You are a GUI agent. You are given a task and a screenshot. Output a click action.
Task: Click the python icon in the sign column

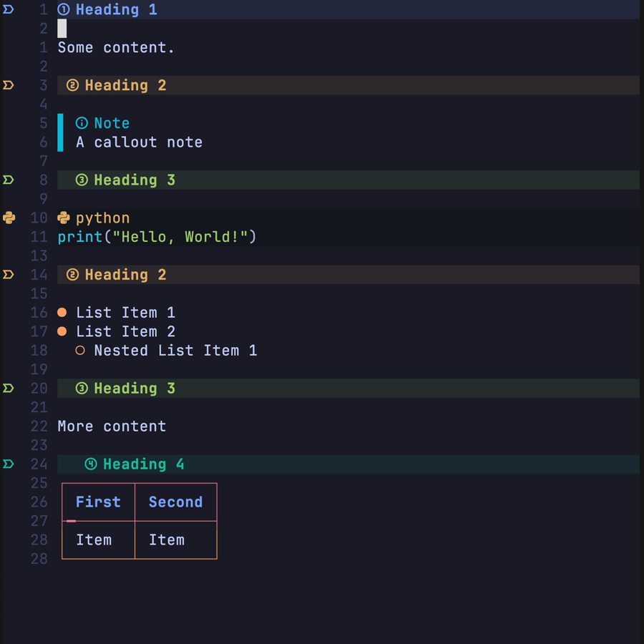[9, 218]
